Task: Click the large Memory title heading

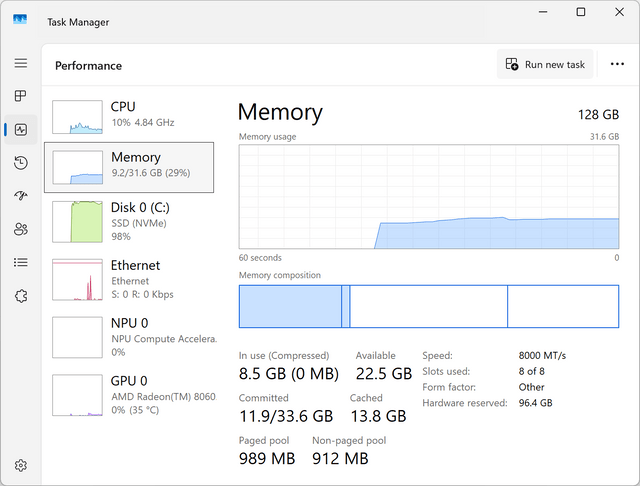Action: pos(280,112)
